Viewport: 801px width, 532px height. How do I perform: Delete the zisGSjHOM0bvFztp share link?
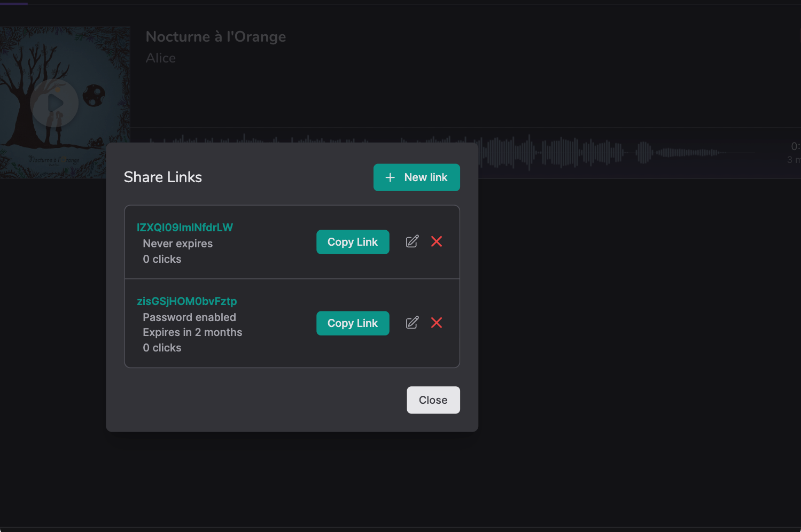point(436,323)
